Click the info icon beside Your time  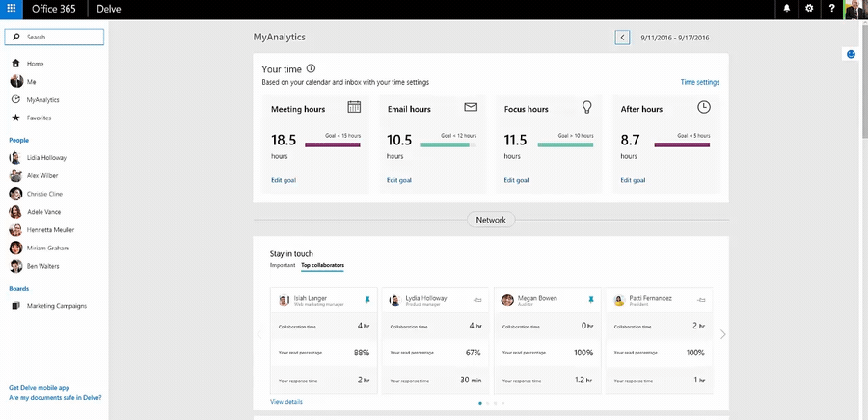[x=311, y=69]
